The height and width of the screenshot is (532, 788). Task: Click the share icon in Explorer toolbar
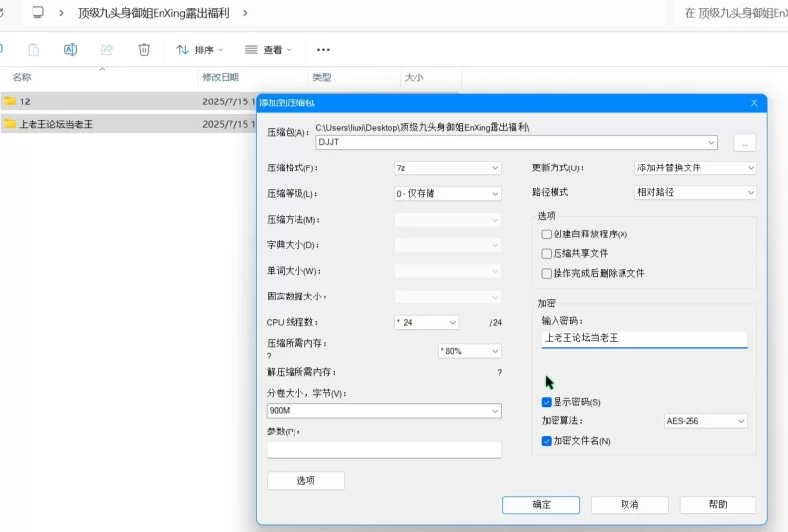click(107, 50)
